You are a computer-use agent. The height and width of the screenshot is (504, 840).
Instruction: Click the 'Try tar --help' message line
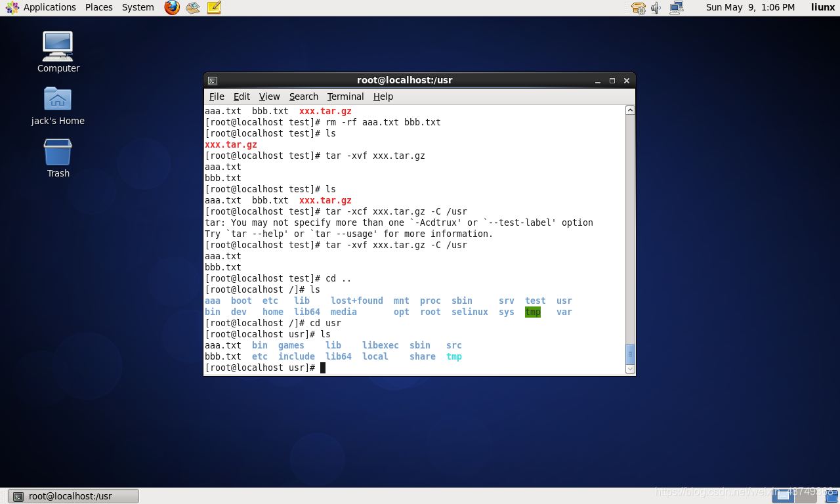349,234
